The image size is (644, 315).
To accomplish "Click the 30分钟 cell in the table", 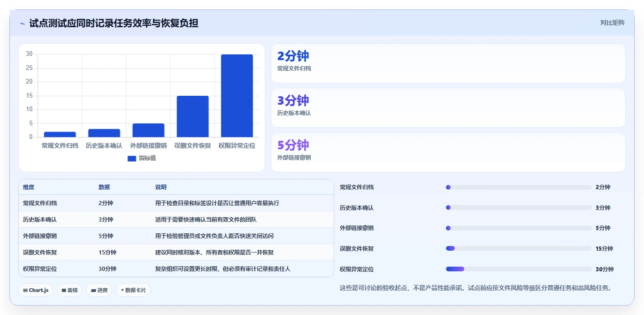I will point(107,269).
